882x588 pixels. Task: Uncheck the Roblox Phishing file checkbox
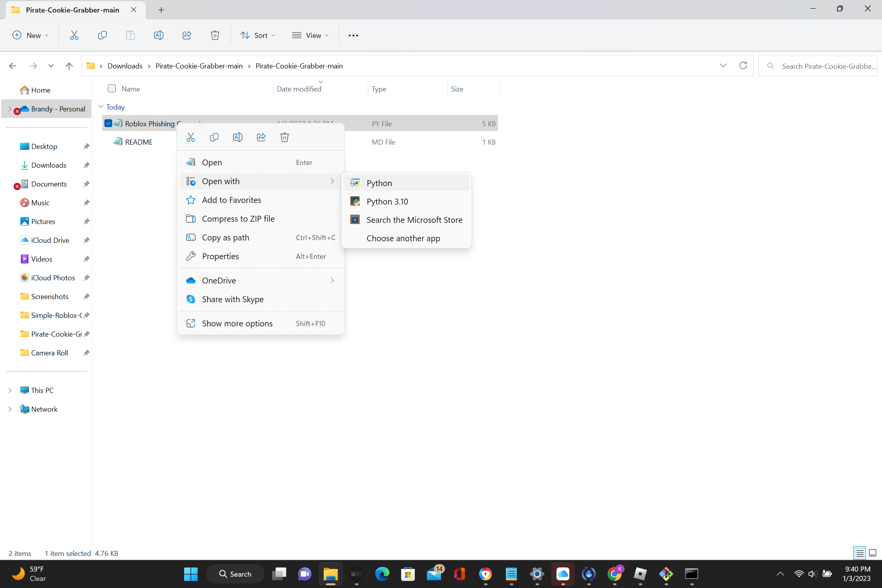click(x=108, y=124)
